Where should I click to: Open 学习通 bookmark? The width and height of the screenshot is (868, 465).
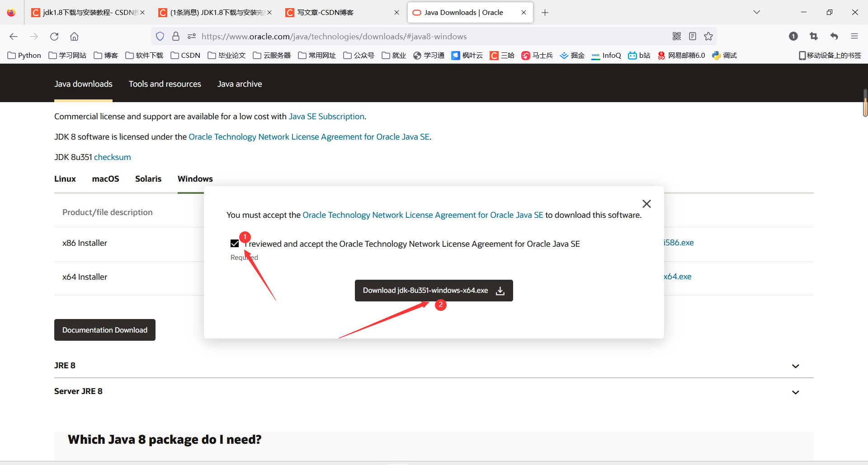coord(429,56)
